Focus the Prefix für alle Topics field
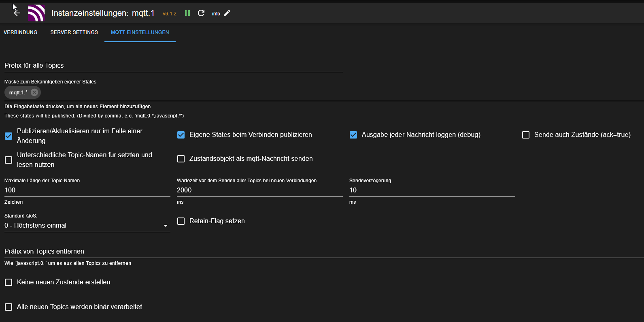644x322 pixels. point(173,66)
